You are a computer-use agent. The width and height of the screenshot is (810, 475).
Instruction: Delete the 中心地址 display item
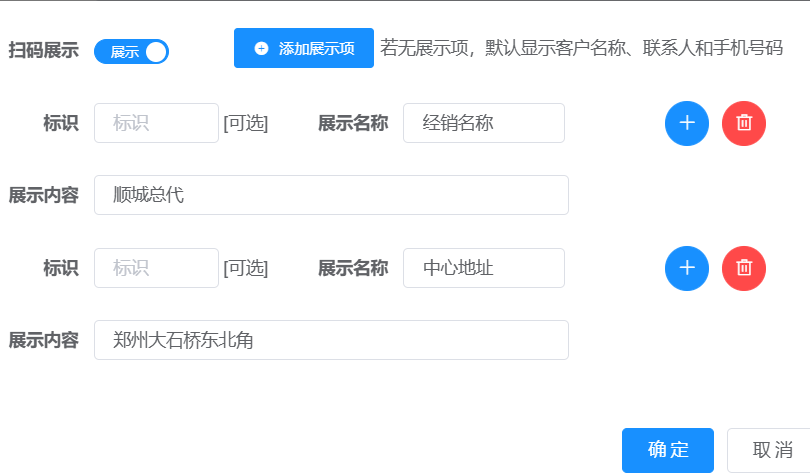coord(744,268)
